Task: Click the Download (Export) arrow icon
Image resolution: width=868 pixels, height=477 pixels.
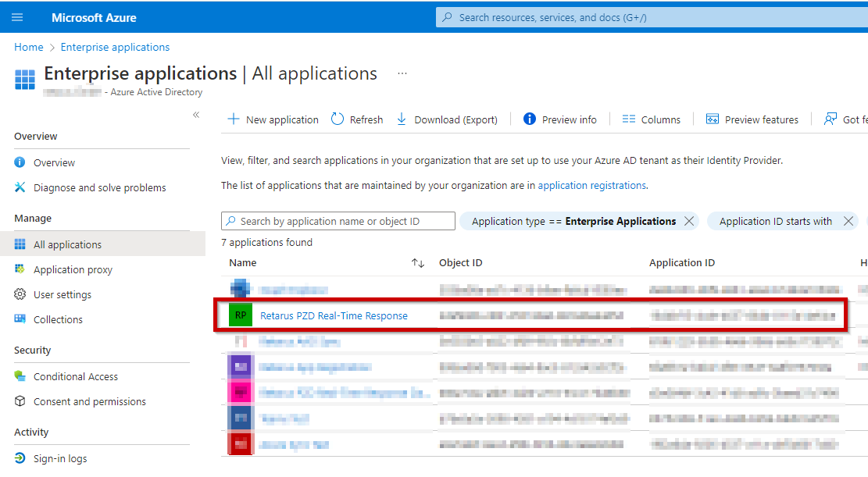Action: tap(402, 119)
